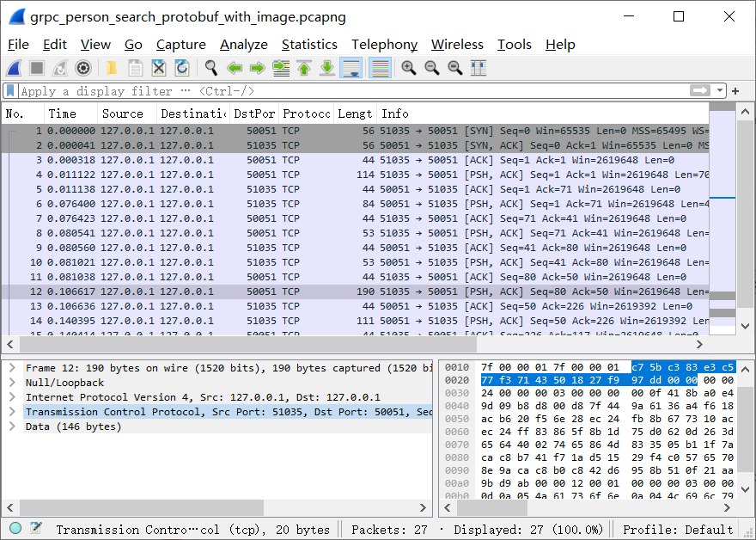Screen dimensions: 756x540
Task: Toggle automatic scrolling during live capture
Action: pyautogui.click(x=351, y=68)
